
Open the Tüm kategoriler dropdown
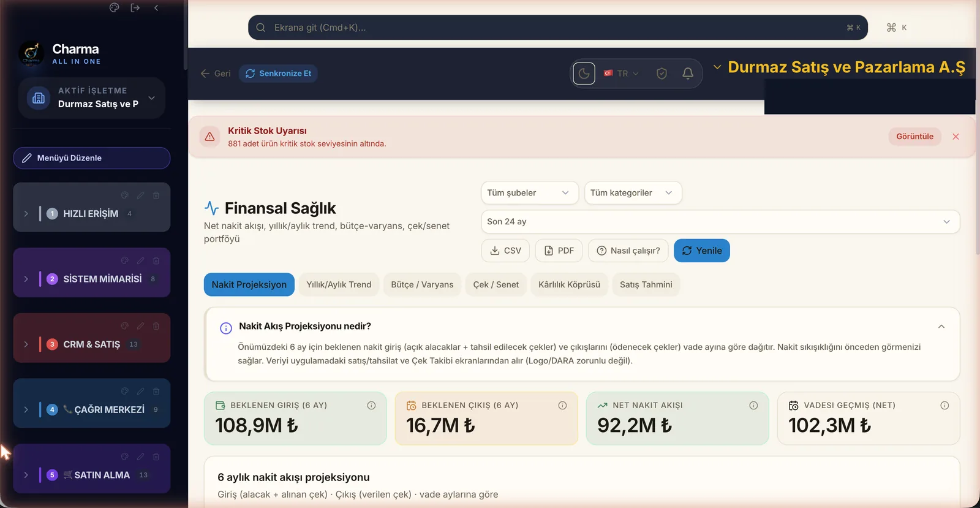point(633,193)
